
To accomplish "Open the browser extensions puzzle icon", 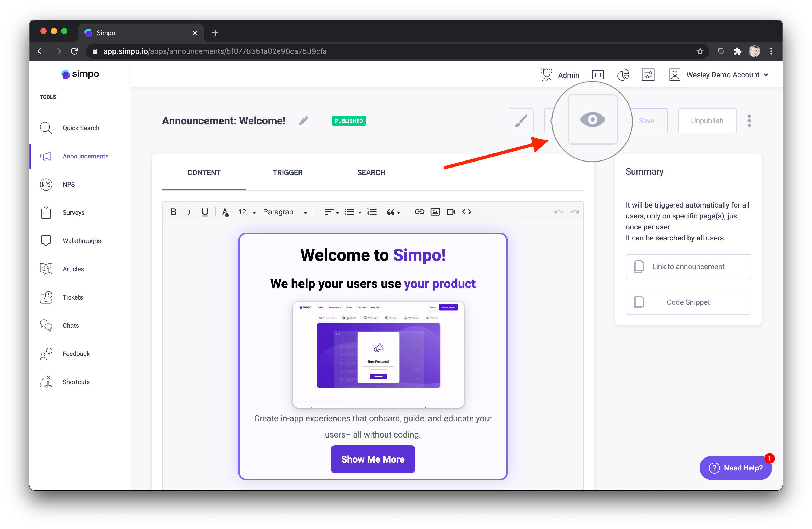I will 738,51.
